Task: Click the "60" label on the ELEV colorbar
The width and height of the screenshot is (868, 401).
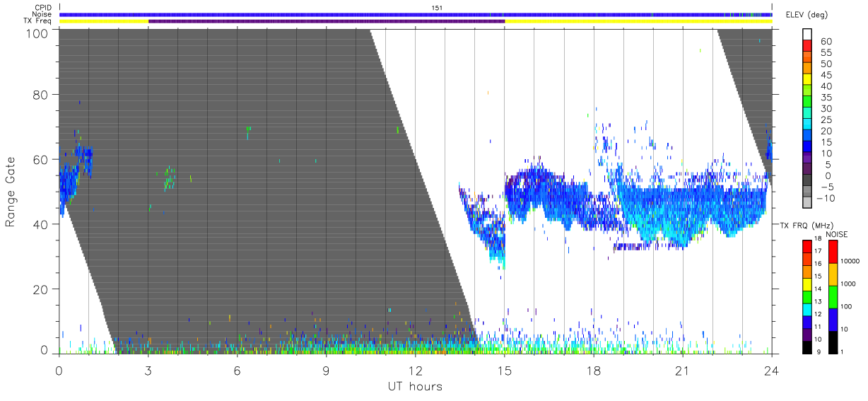Action: (x=825, y=42)
